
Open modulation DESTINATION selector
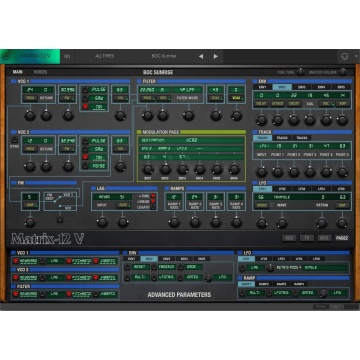[191, 141]
